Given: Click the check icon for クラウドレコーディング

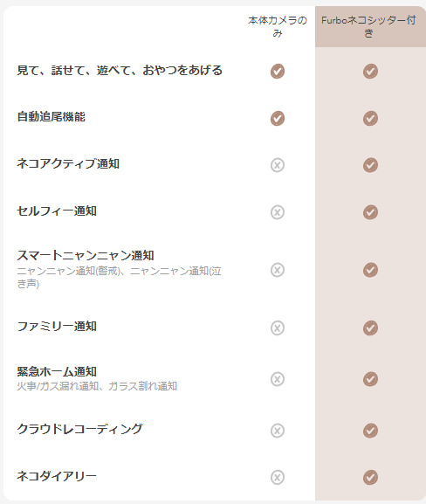Looking at the screenshot, I should [370, 431].
